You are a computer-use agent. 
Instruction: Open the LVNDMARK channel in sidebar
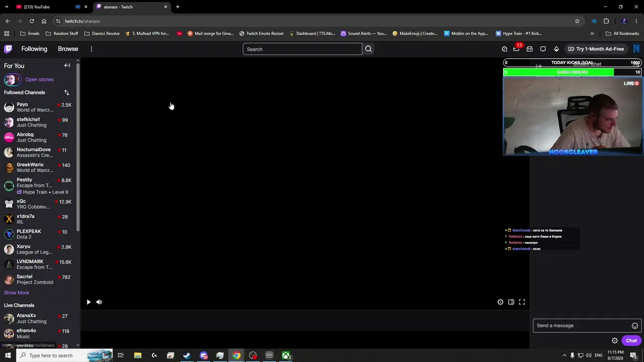point(38,264)
